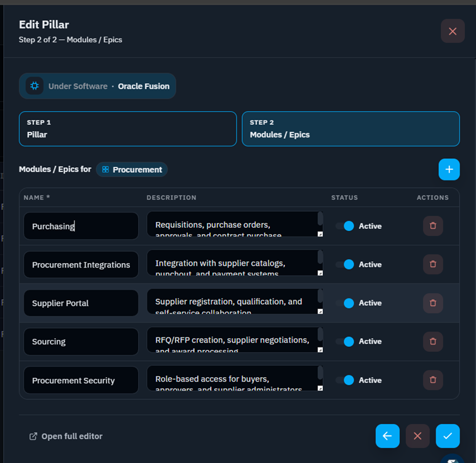This screenshot has height=463, width=476.
Task: Delete the Purchasing module row
Action: 433,226
